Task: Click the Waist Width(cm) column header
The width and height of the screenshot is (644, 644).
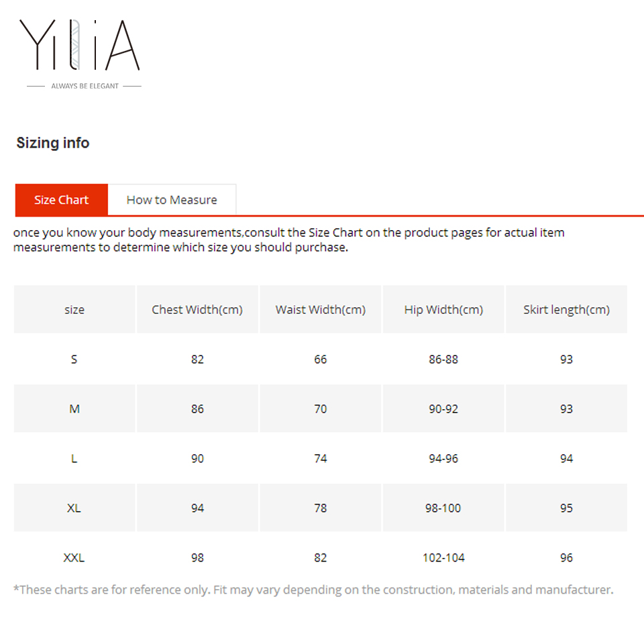Action: [321, 309]
